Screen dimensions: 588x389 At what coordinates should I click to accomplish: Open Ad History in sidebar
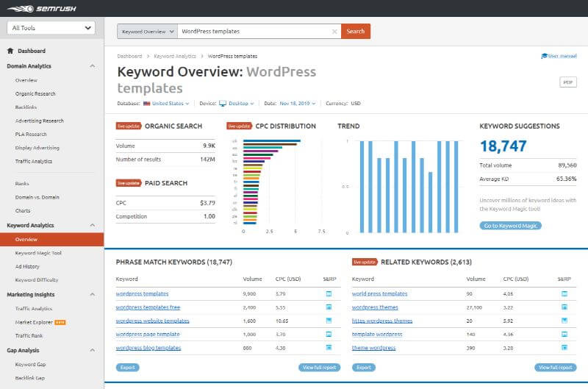click(27, 267)
